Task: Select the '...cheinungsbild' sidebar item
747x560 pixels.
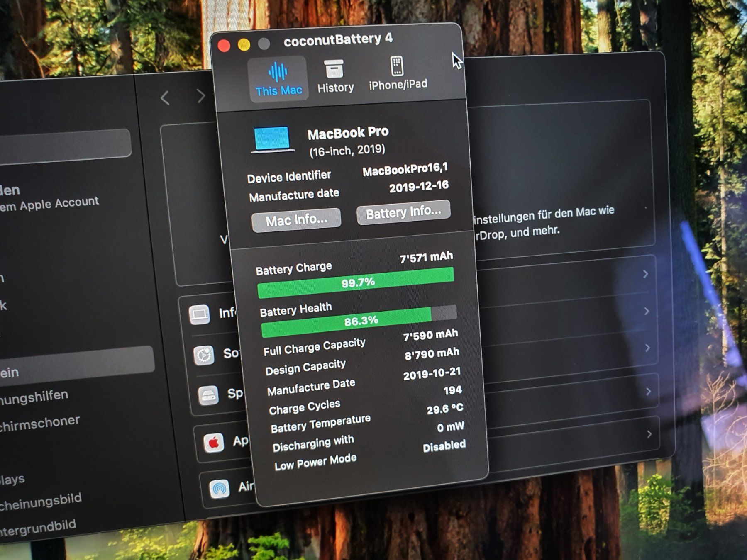Action: pyautogui.click(x=41, y=501)
